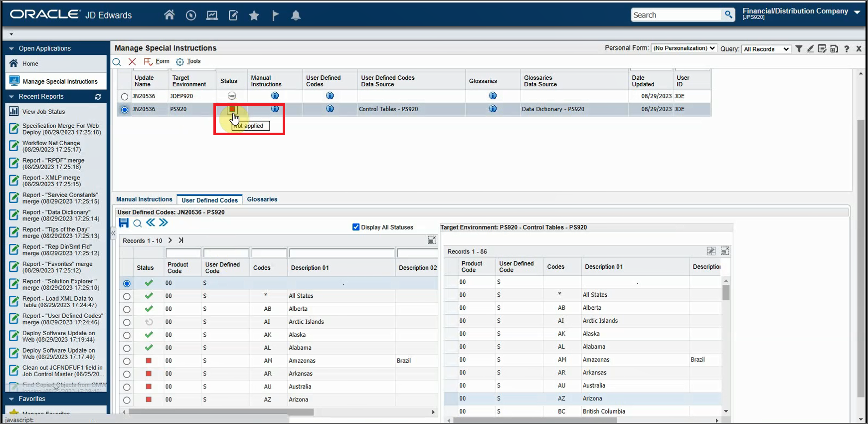Open the Watchlists chart icon

click(x=212, y=15)
